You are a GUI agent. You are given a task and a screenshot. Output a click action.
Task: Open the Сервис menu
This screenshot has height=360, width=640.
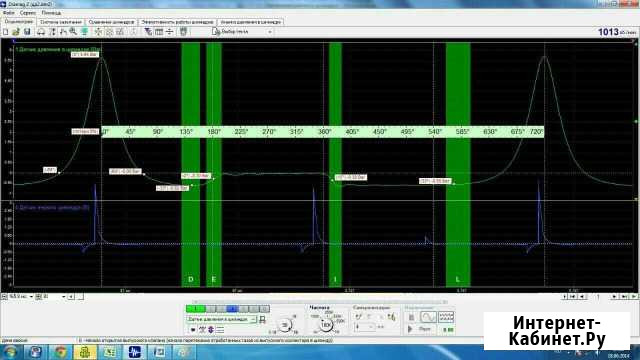(28, 13)
